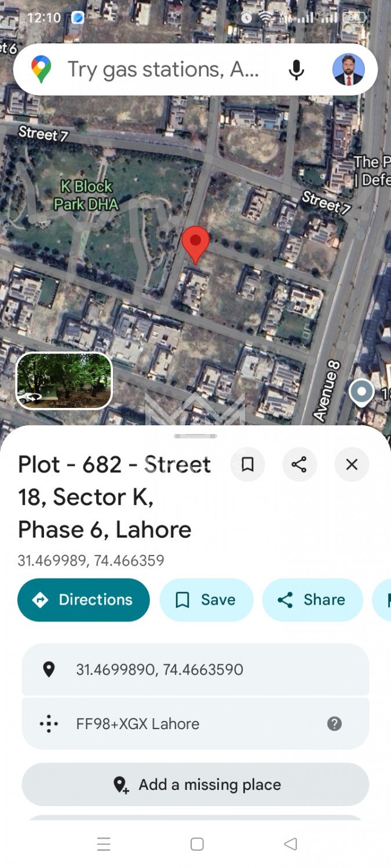Tap the Share chip button
This screenshot has height=868, width=391.
pyautogui.click(x=313, y=599)
